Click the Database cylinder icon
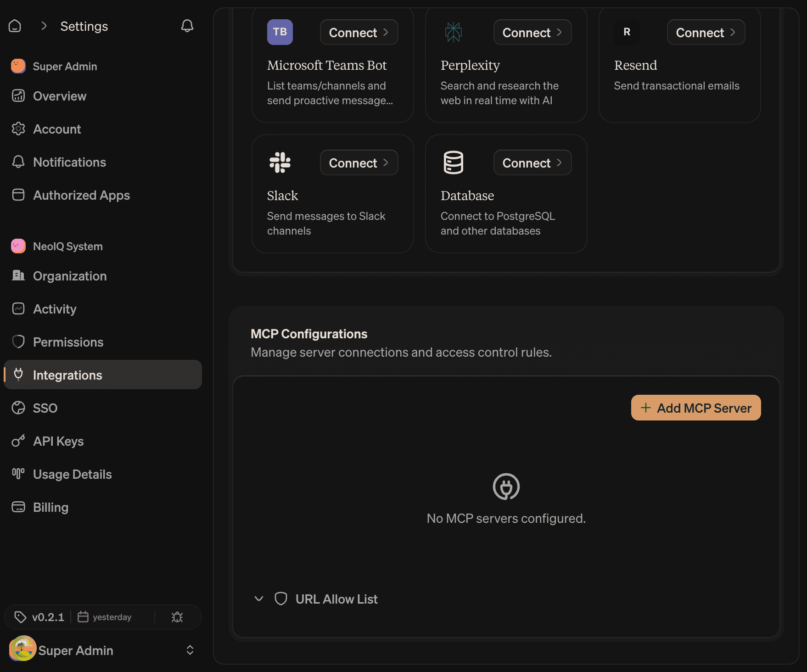Viewport: 807px width, 672px height. click(x=454, y=162)
